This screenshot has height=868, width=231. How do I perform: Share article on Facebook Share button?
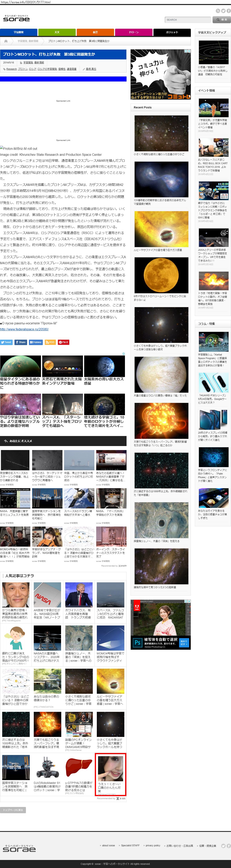click(20, 342)
